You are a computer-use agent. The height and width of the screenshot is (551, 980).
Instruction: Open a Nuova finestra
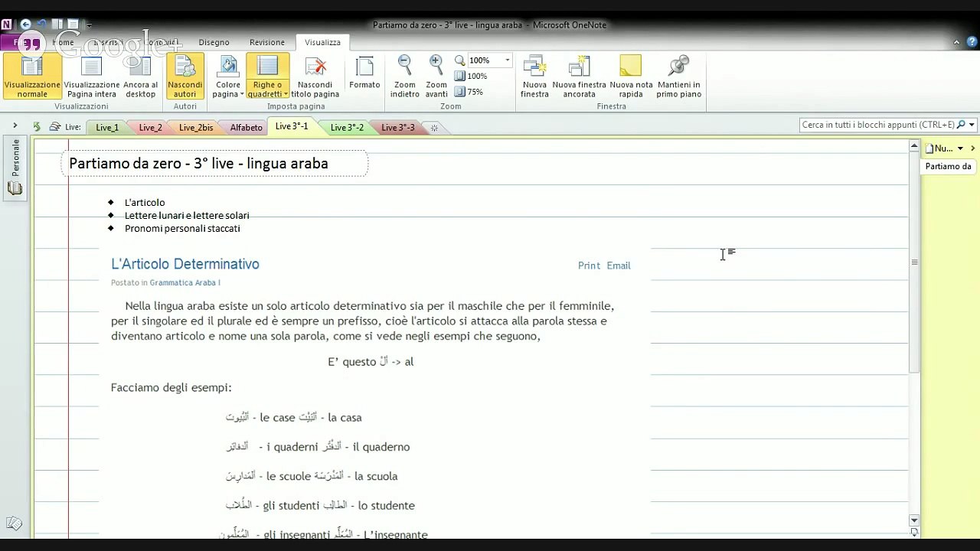coord(534,77)
